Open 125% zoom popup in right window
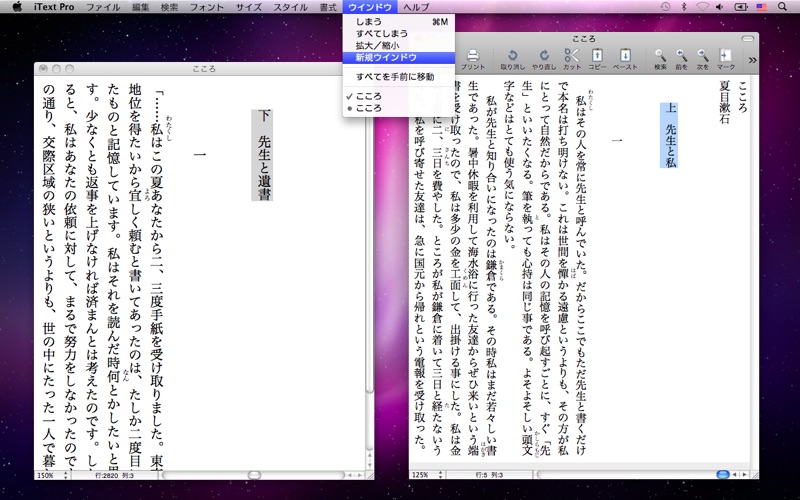 [428, 474]
